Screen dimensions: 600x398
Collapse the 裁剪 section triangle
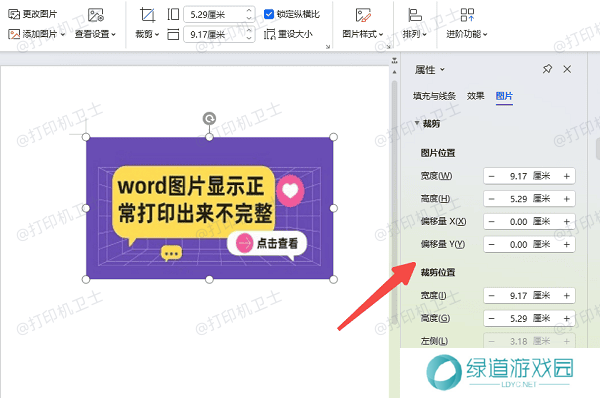click(x=417, y=123)
